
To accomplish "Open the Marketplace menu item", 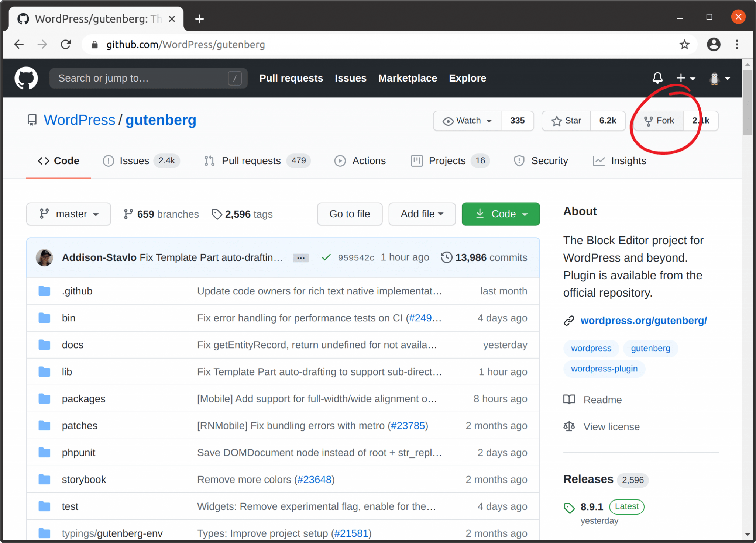I will point(408,78).
